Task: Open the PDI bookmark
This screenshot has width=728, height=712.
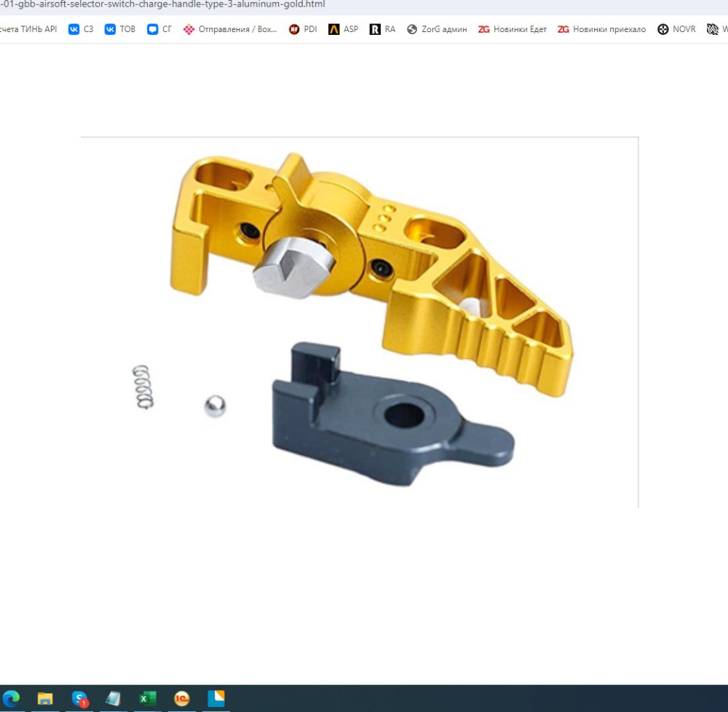Action: tap(303, 29)
